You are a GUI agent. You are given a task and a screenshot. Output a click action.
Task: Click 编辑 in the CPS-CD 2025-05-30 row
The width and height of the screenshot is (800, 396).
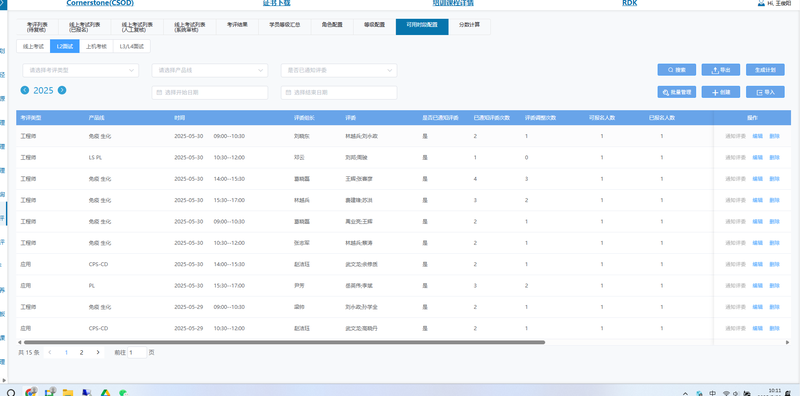click(758, 264)
